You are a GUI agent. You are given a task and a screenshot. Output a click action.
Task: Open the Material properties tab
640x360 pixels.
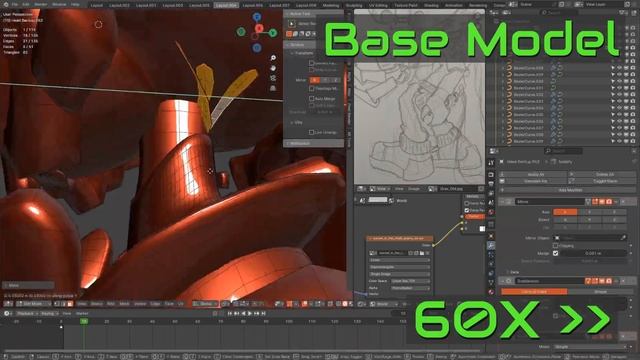coord(491,292)
